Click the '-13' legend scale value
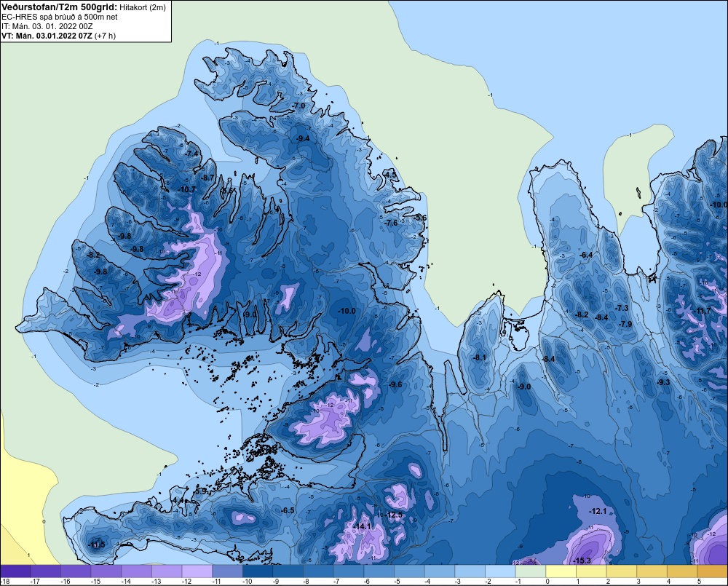728x586 pixels. 157,582
